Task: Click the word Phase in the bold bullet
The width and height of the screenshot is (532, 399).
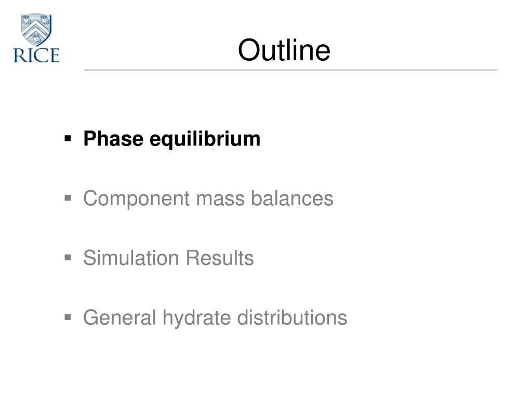Action: coord(113,139)
